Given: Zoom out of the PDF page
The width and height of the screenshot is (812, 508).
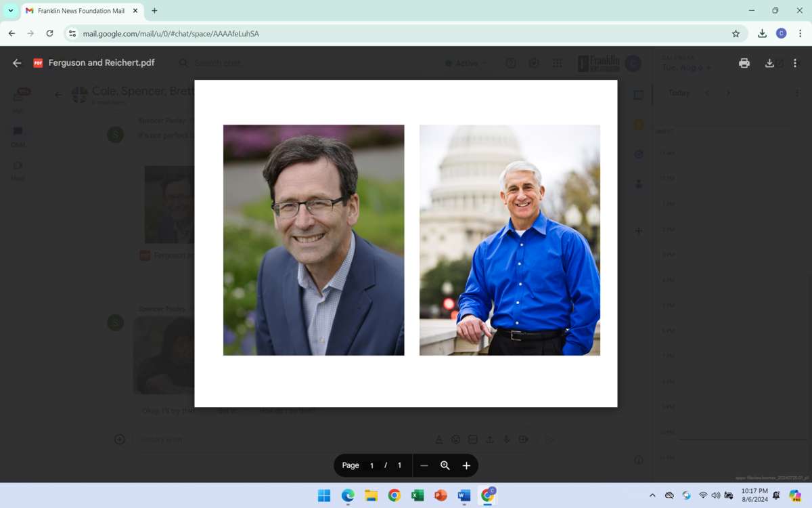Looking at the screenshot, I should (x=424, y=465).
